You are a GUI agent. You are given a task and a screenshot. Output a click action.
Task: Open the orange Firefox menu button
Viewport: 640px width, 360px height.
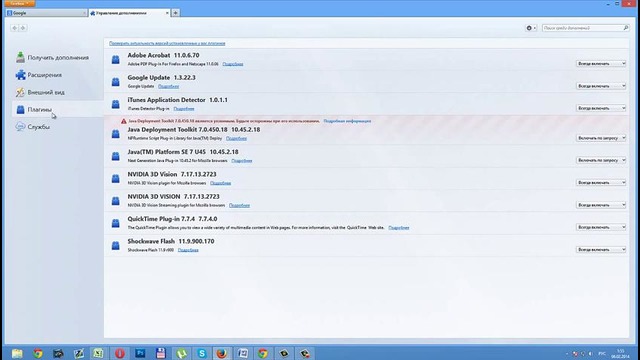click(x=20, y=3)
